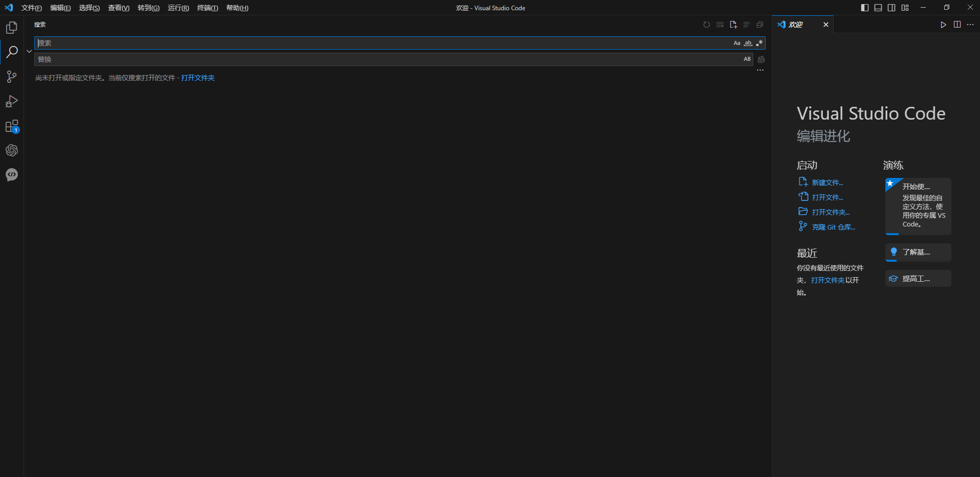Screen dimensions: 980x477
Task: Collapse the replace input row
Action: (29, 51)
